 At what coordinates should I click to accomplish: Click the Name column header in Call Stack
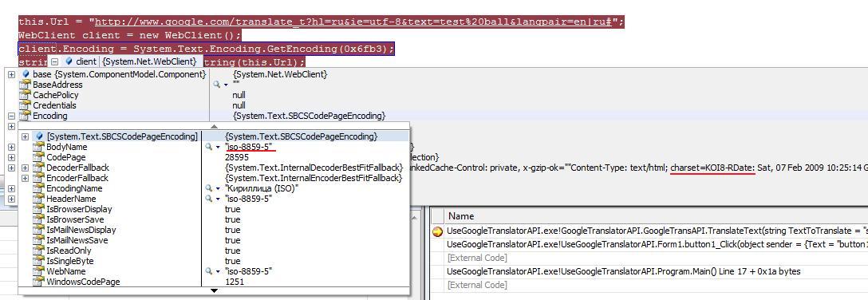pos(460,216)
